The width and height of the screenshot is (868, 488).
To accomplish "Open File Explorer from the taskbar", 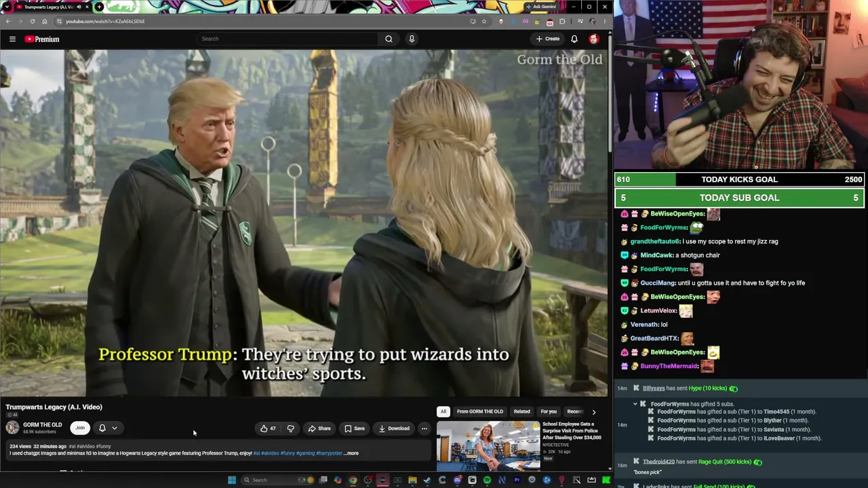I will 412,480.
